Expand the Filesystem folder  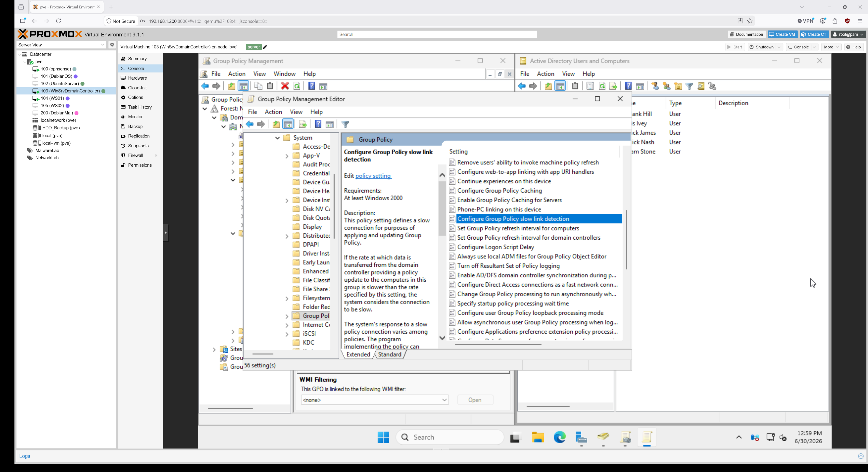(x=287, y=298)
